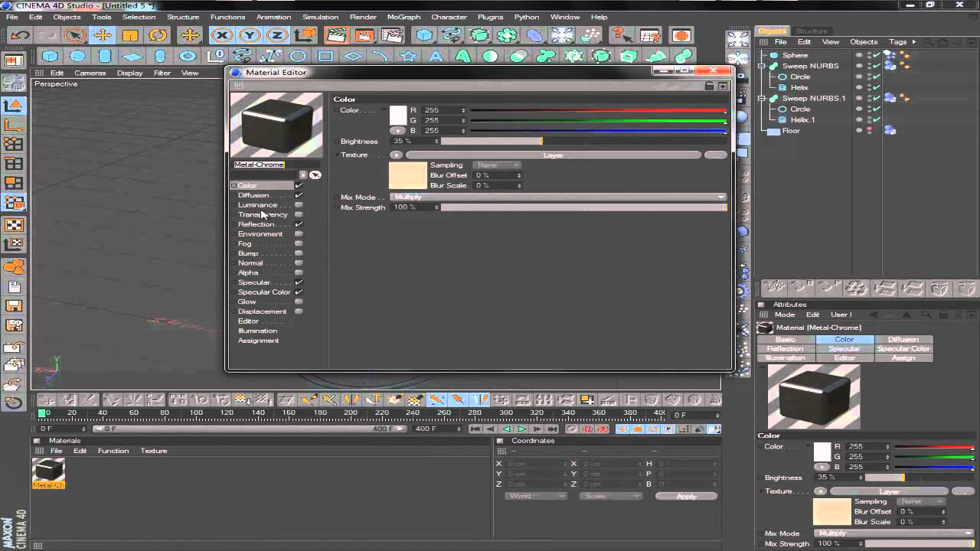Viewport: 980px width, 551px height.
Task: Click Texture arrow button in Material Editor
Action: pos(396,155)
